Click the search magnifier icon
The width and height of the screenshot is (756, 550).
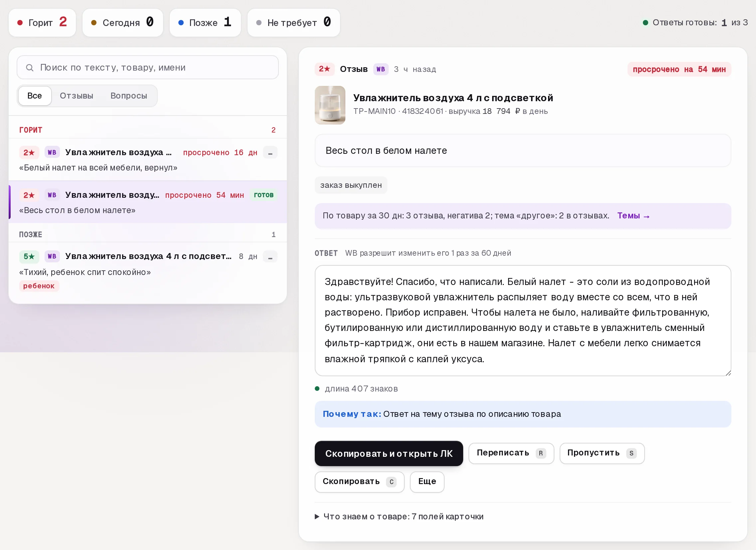[30, 68]
